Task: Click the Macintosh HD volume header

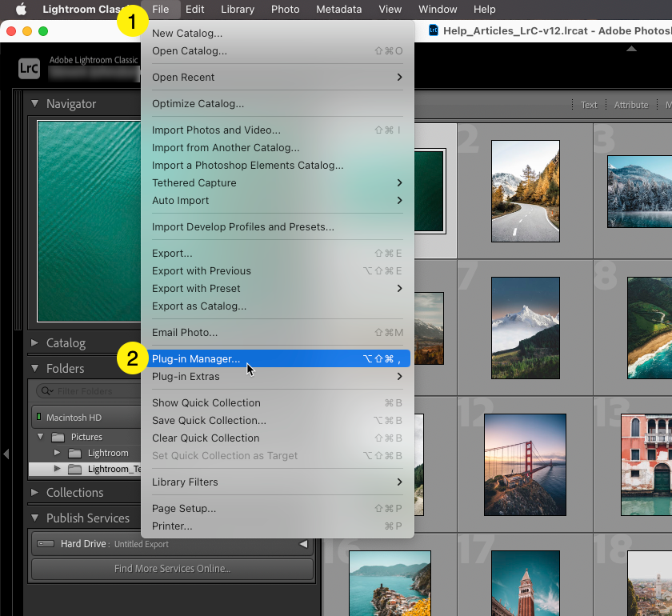Action: [86, 418]
